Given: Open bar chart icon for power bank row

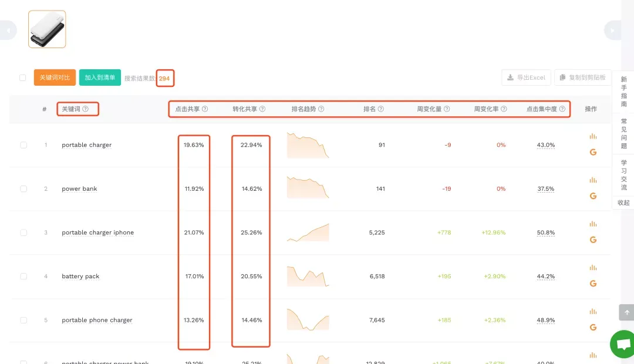Looking at the screenshot, I should pos(593,180).
